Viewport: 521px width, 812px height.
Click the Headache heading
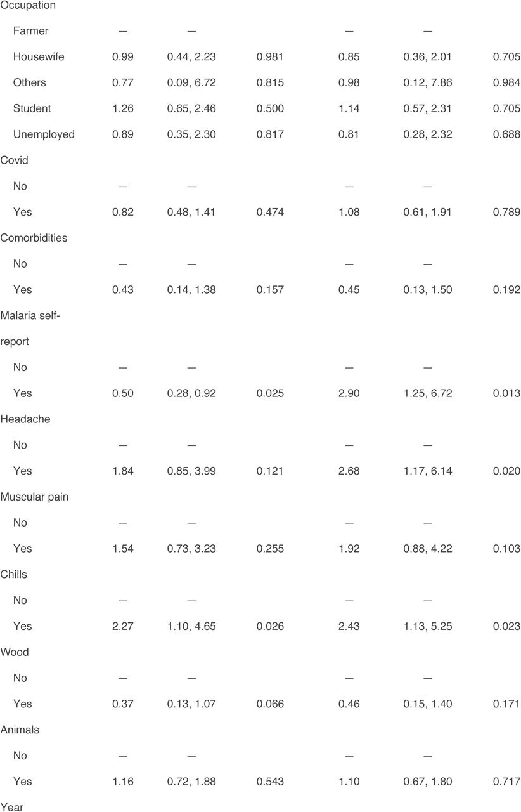pyautogui.click(x=25, y=419)
